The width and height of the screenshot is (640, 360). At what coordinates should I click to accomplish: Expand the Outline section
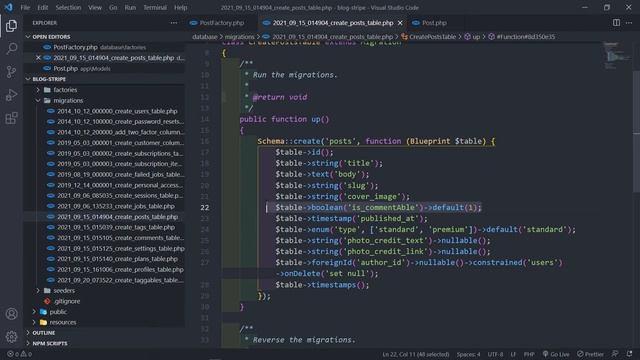point(44,333)
